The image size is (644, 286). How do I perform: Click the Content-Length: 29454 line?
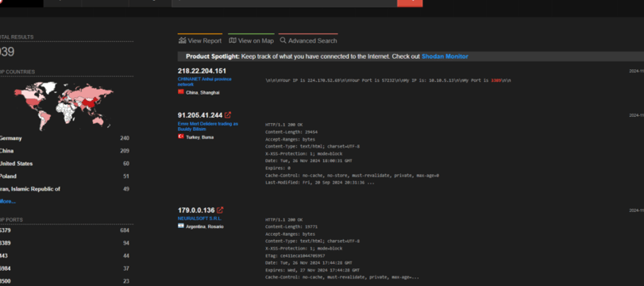[291, 132]
